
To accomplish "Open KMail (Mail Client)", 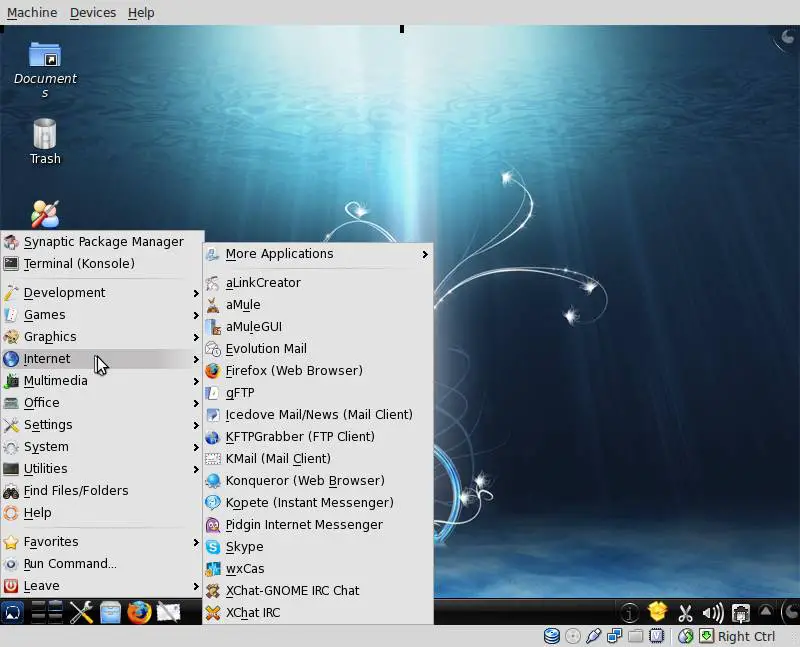I will [318, 458].
